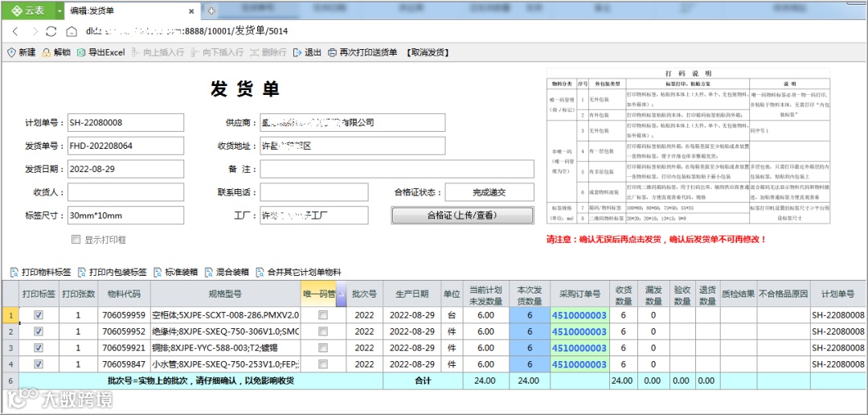Open 采购订单号 link 4510000003 in row 2
The height and width of the screenshot is (415, 868).
(579, 332)
